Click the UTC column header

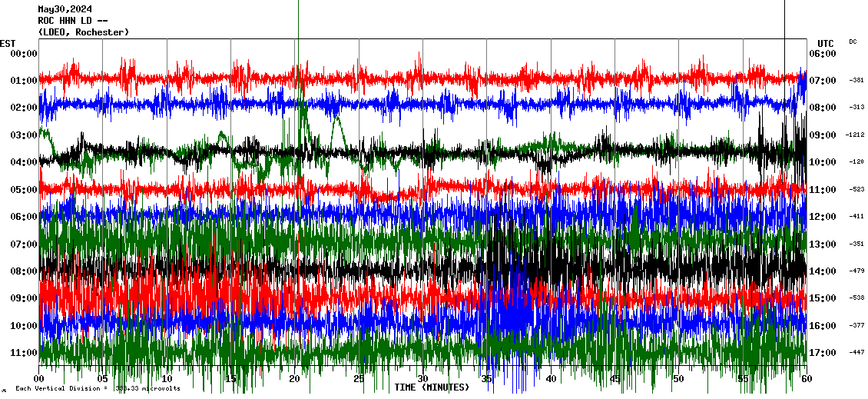click(825, 43)
